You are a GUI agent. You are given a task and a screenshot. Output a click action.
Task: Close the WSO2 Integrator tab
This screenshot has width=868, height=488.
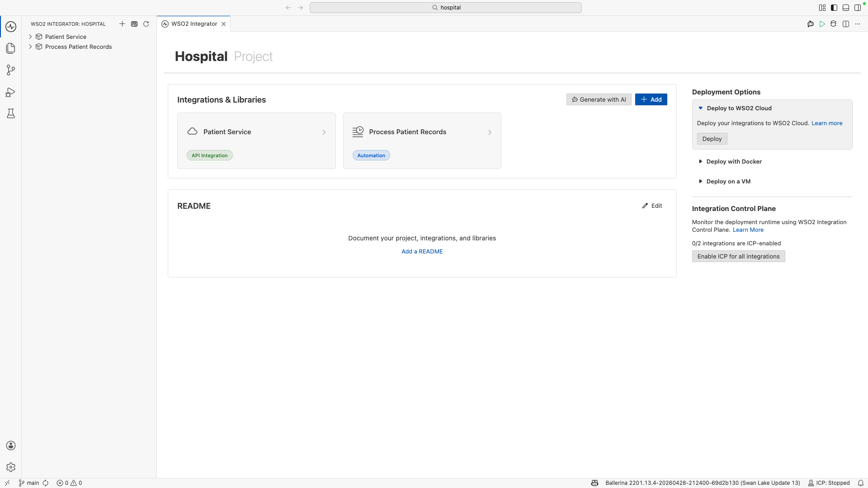coord(224,24)
